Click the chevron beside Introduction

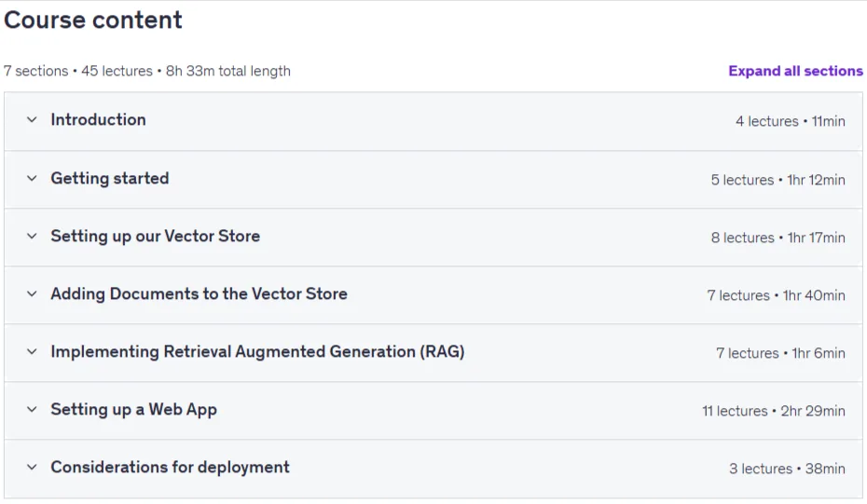32,119
